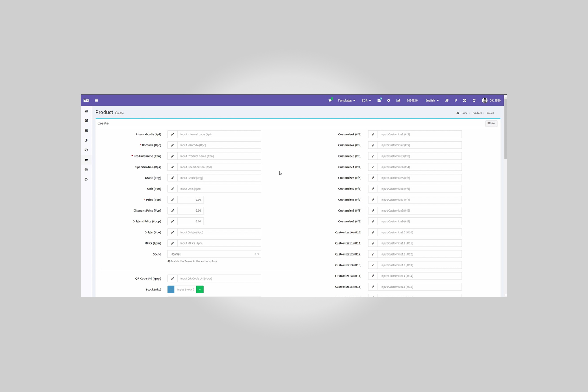Open the dashboard gauge sidebar icon
Image resolution: width=588 pixels, height=392 pixels.
(86, 111)
